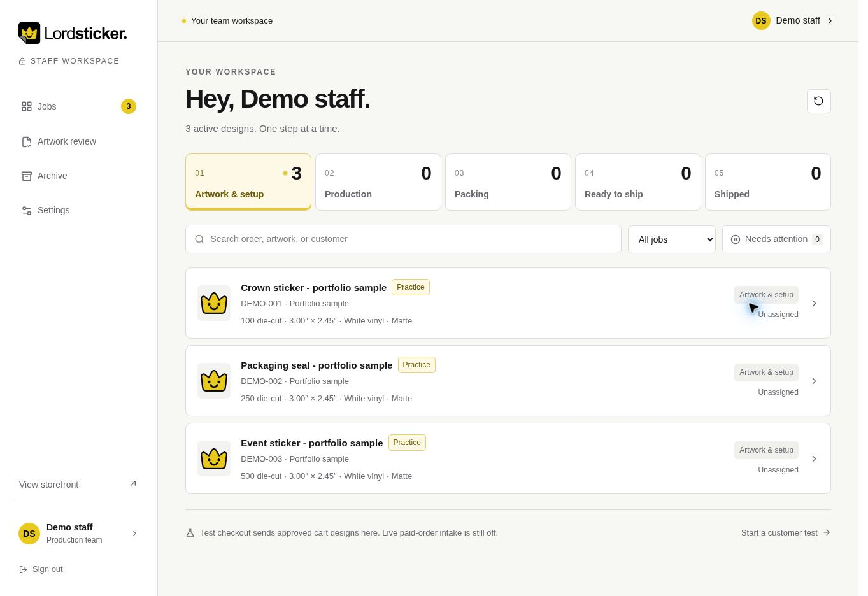Expand the Packaging seal job row chevron
This screenshot has width=868, height=596.
[x=814, y=381]
